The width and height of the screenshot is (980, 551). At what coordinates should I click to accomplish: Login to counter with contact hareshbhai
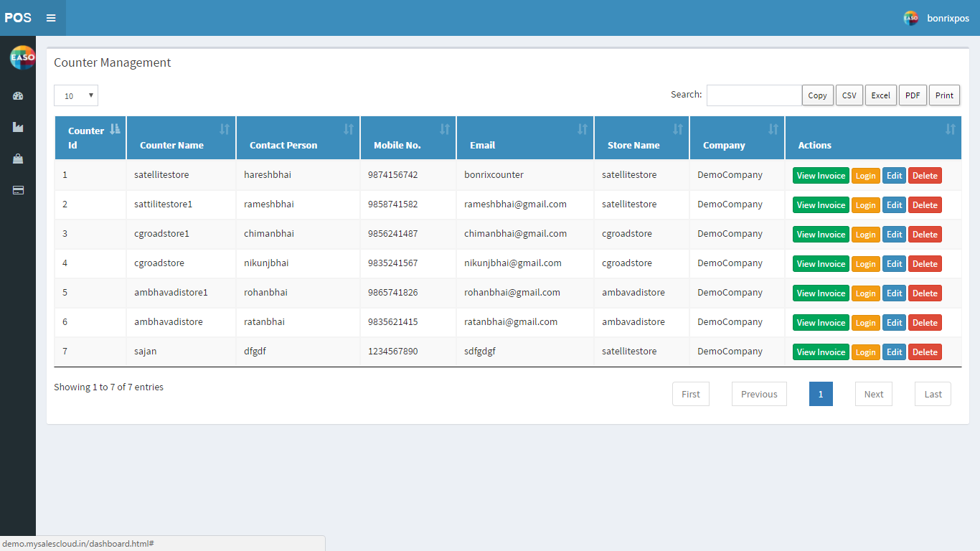(x=866, y=176)
